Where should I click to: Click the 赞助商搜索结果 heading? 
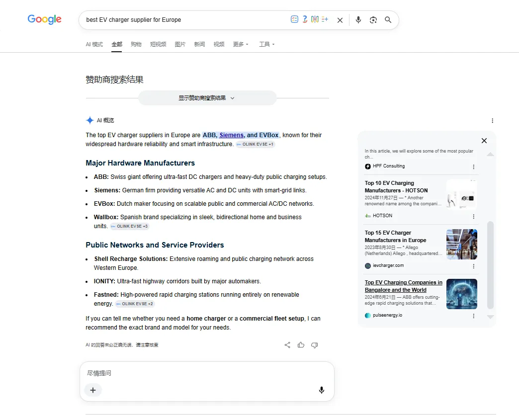114,80
